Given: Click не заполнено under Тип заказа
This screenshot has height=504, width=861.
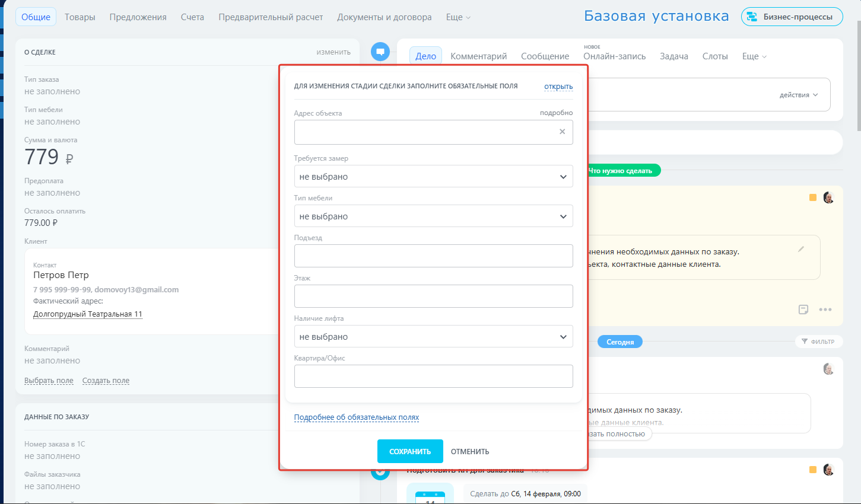Looking at the screenshot, I should pyautogui.click(x=52, y=91).
